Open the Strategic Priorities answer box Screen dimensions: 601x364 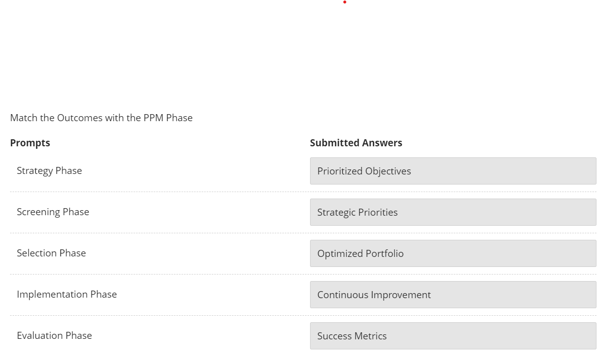(x=453, y=212)
